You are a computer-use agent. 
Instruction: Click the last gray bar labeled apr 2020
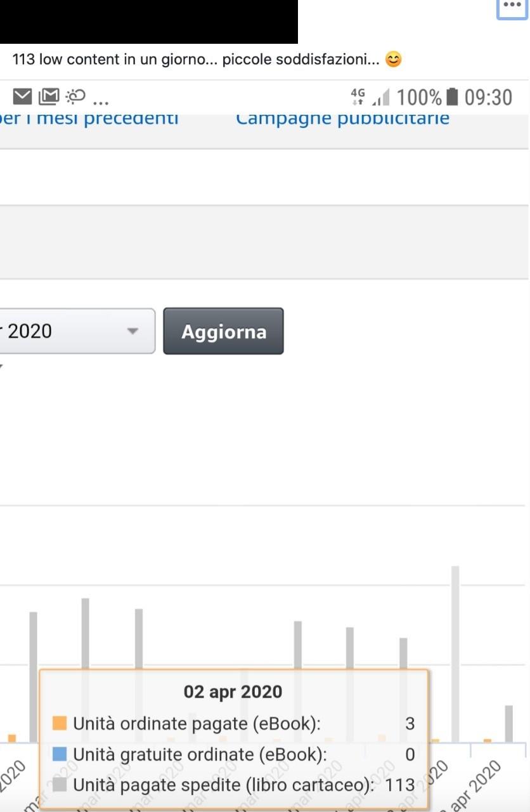point(508,724)
